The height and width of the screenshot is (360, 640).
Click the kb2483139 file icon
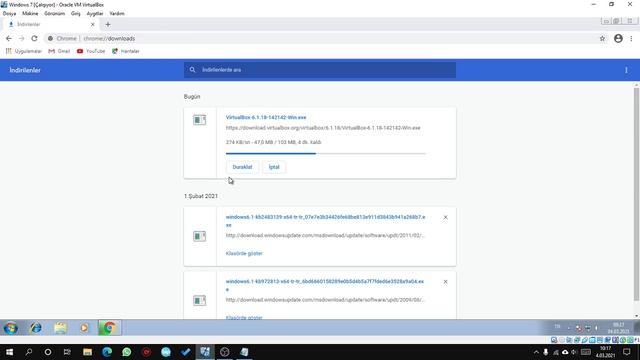point(200,236)
